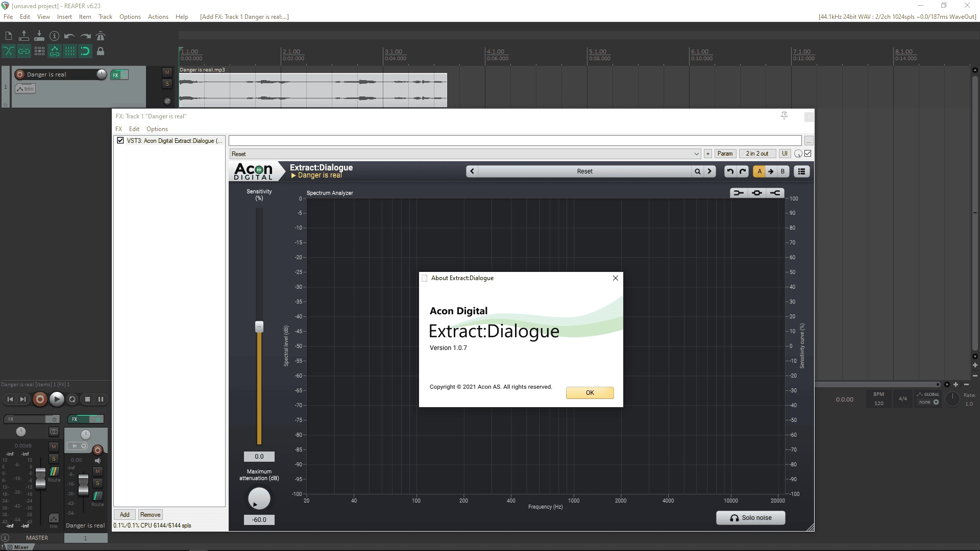Arm record on Danger is real track
The height and width of the screenshot is (551, 980).
[20, 74]
